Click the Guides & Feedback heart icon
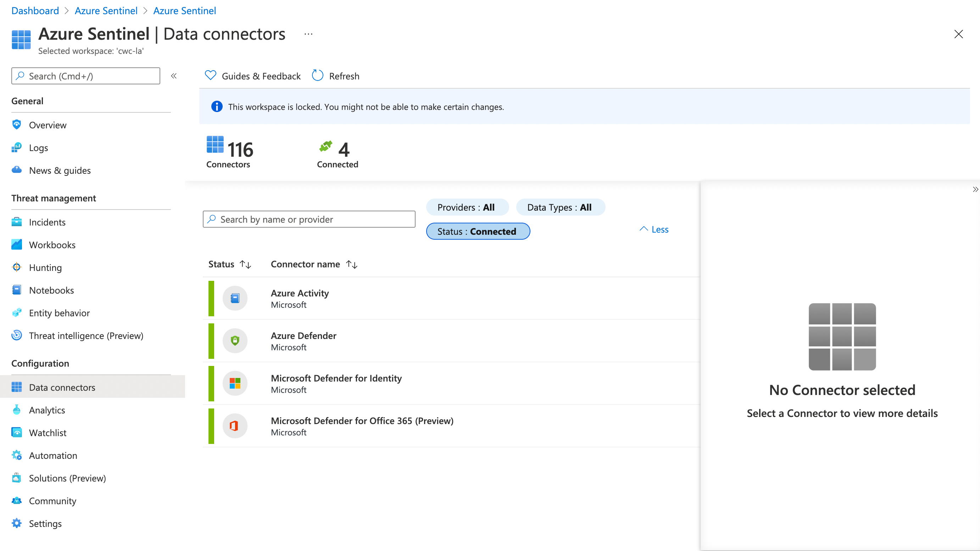The width and height of the screenshot is (980, 551). pos(210,75)
